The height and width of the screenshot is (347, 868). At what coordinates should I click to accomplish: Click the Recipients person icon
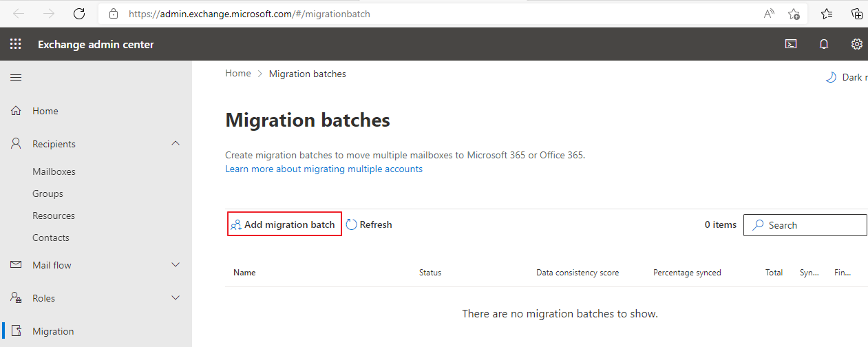(16, 144)
